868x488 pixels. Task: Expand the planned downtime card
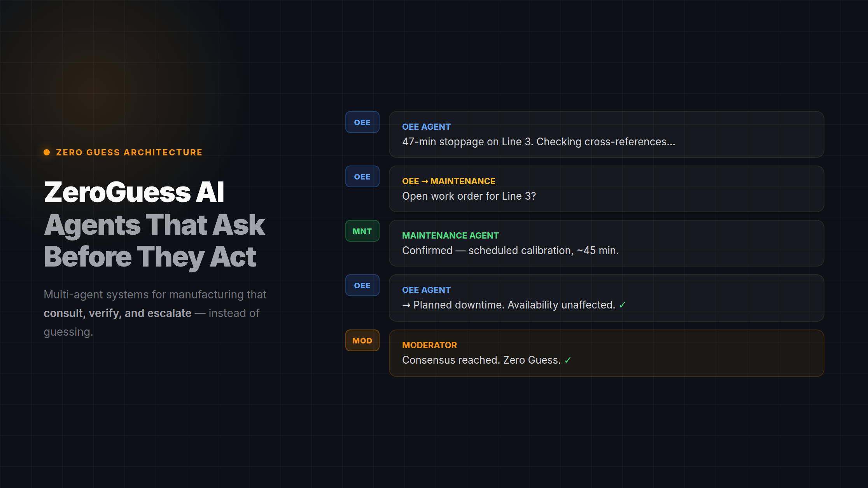click(x=606, y=298)
